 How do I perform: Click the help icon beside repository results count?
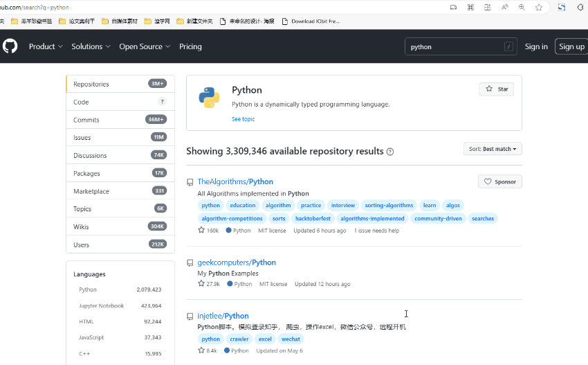[390, 152]
